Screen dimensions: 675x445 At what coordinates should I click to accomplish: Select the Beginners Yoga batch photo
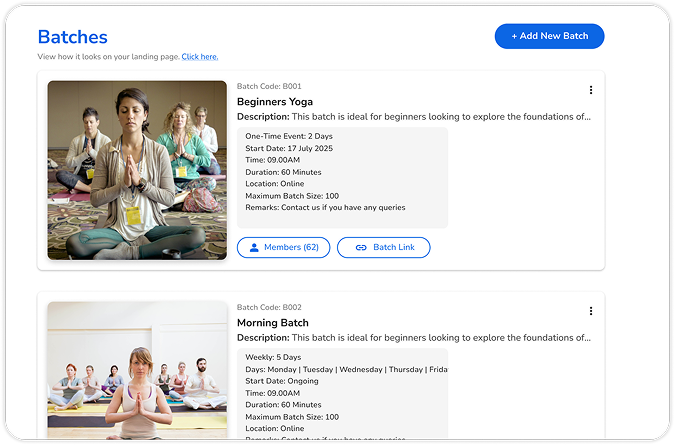137,170
